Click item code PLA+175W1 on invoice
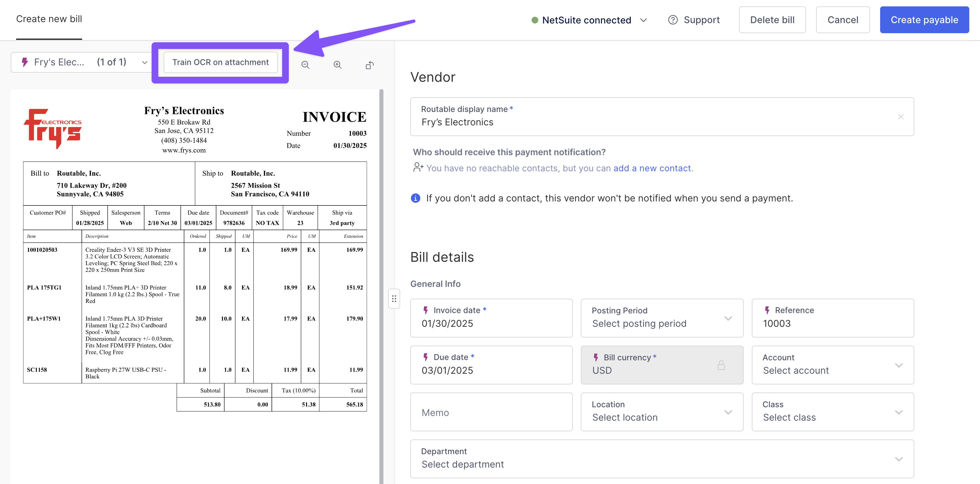 44,318
